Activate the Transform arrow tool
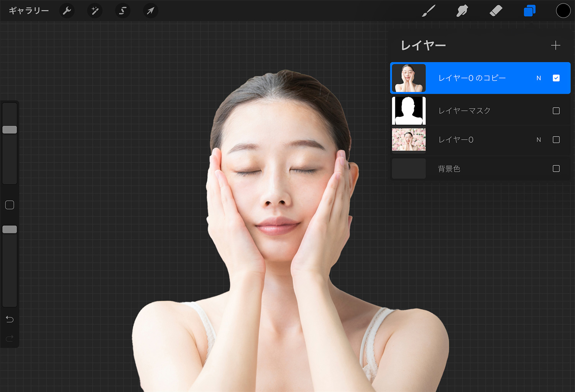Image resolution: width=575 pixels, height=392 pixels. click(151, 11)
